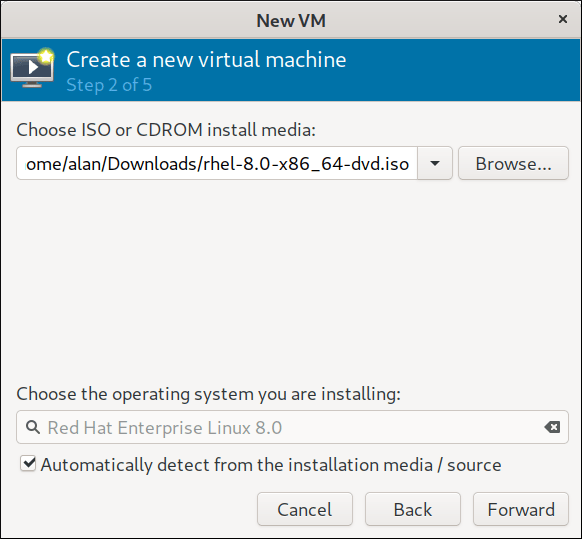The image size is (582, 539).
Task: Cancel the new VM wizard
Action: pos(305,509)
